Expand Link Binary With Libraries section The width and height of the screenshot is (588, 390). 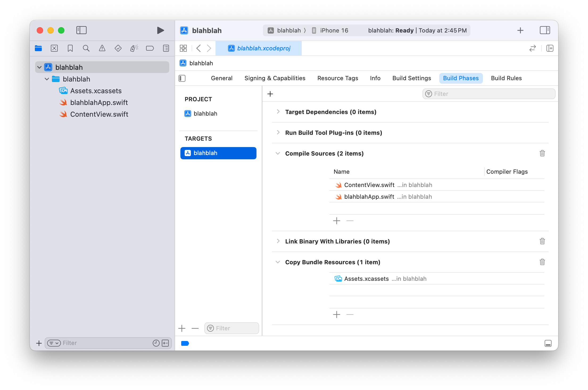click(278, 241)
